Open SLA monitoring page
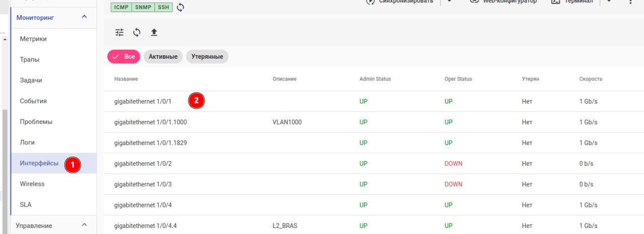Screen dimensions: 644x234 pyautogui.click(x=53, y=204)
